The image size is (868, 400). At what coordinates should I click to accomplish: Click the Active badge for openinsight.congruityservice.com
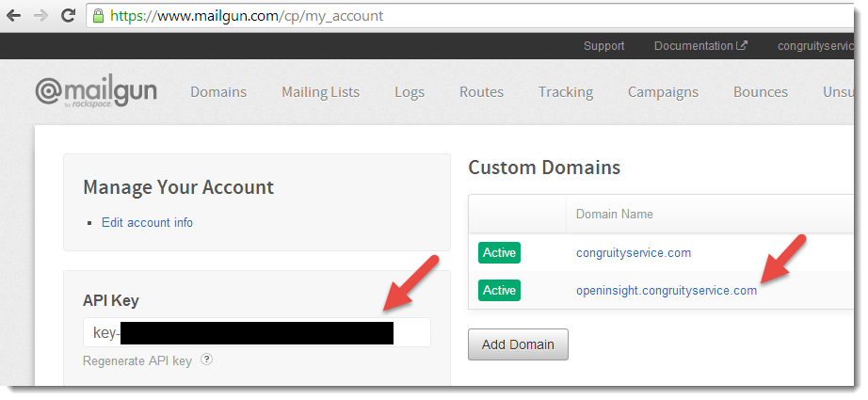click(499, 291)
